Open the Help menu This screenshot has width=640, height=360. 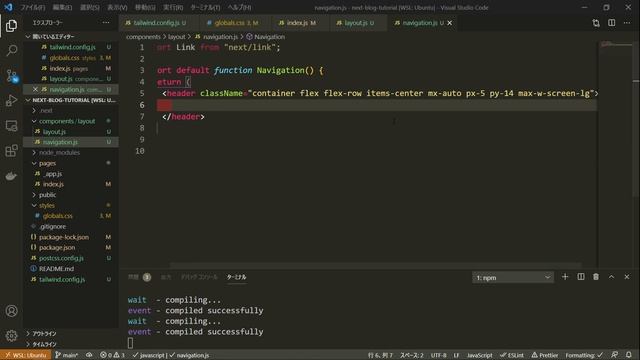[x=239, y=7]
